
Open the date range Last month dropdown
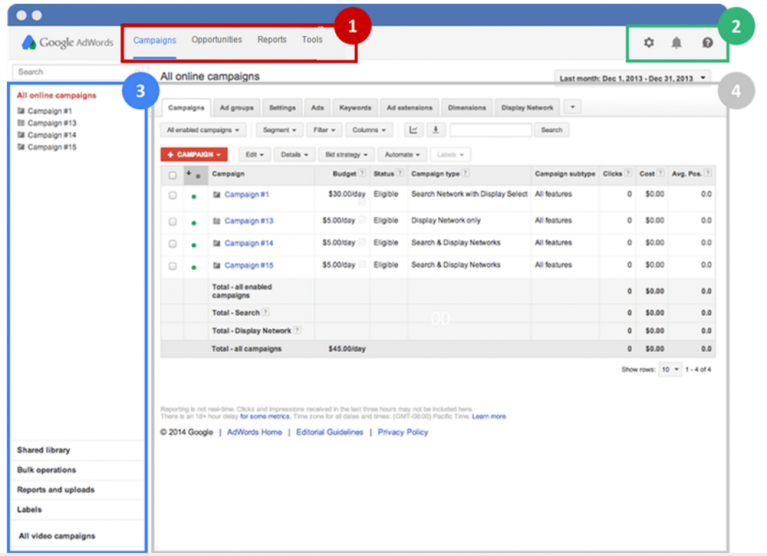point(632,78)
